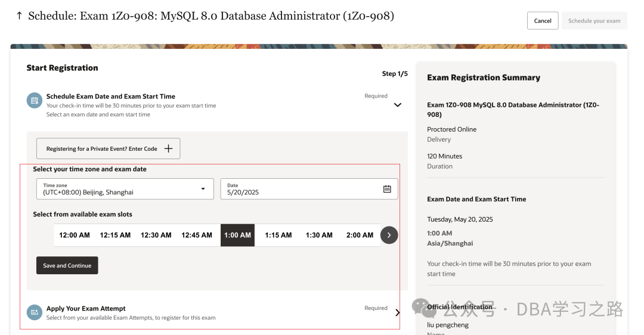Open the calendar icon in Date field
644x335 pixels.
coord(387,189)
